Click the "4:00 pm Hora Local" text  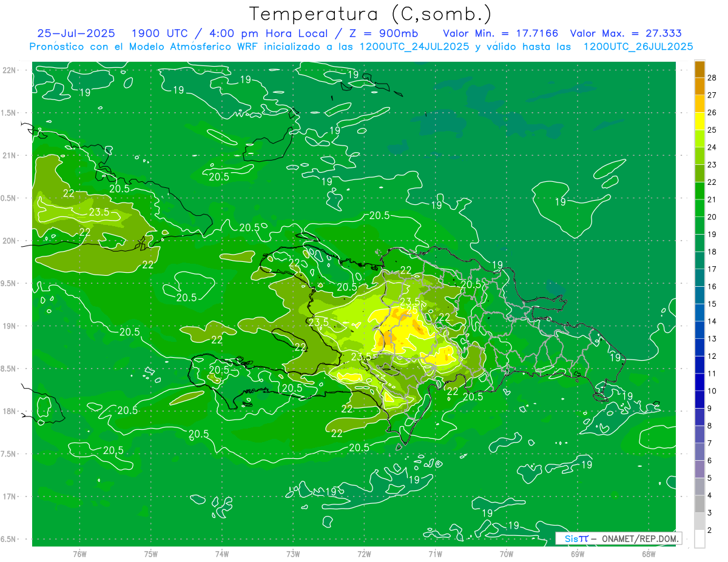coord(269,33)
